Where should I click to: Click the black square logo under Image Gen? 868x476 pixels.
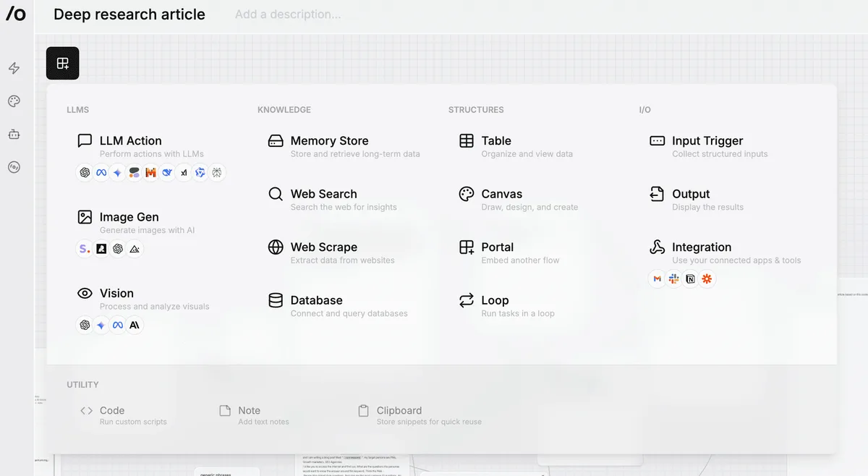click(x=101, y=249)
